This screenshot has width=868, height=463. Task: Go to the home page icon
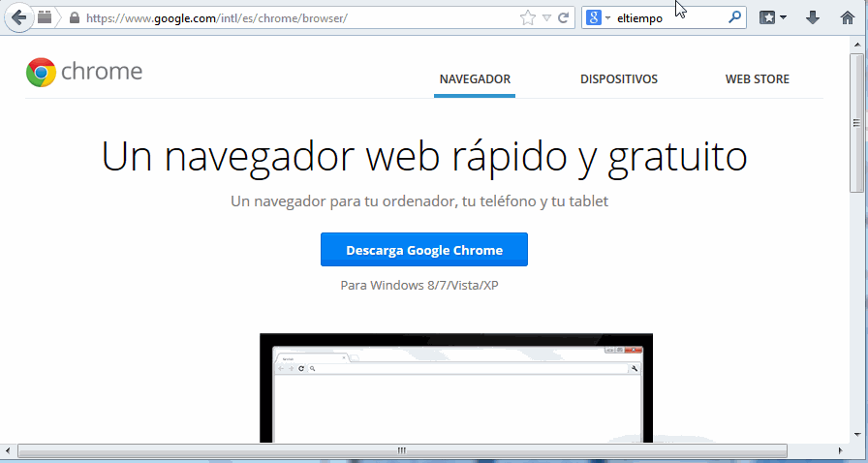tap(848, 17)
